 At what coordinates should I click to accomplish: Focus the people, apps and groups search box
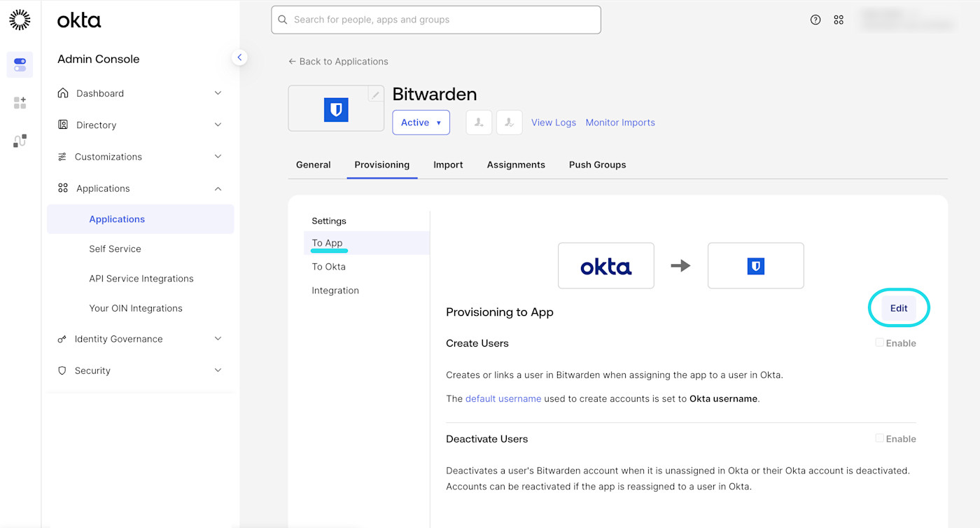point(436,20)
